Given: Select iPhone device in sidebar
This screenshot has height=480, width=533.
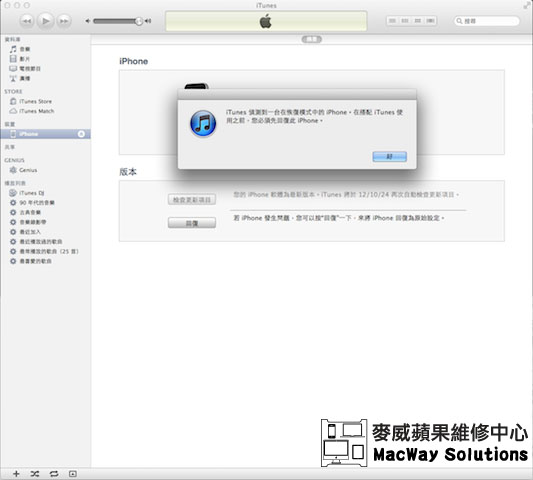Looking at the screenshot, I should [45, 134].
